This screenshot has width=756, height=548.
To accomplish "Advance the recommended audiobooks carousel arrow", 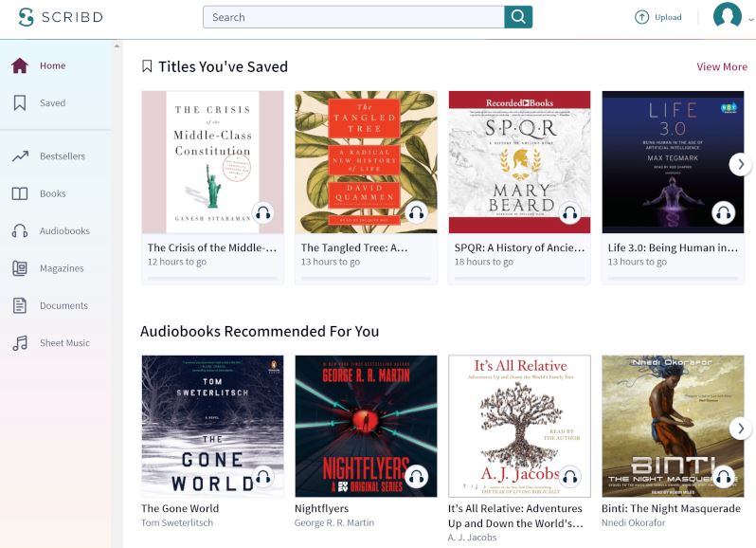I will tap(741, 429).
